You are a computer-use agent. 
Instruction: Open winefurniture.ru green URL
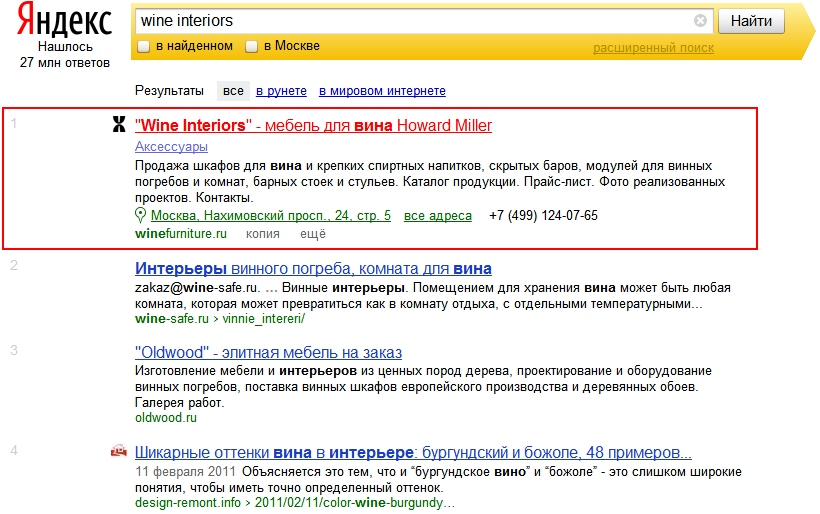(x=181, y=234)
